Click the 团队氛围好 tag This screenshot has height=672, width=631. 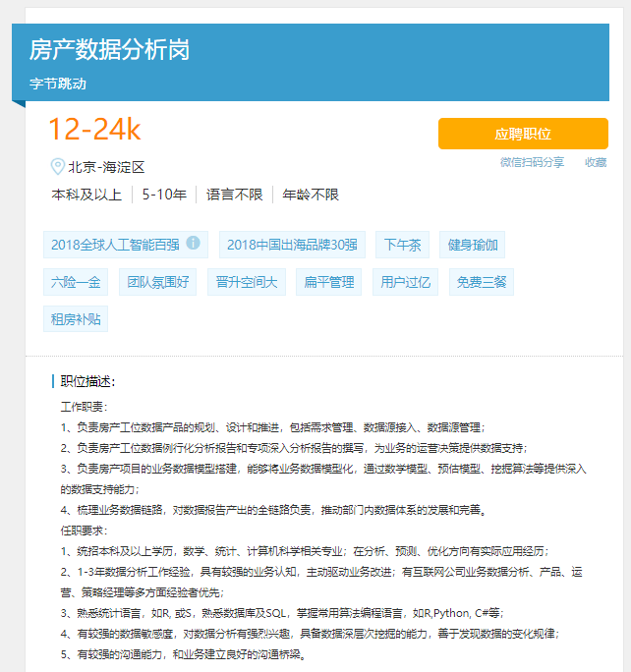tap(157, 282)
